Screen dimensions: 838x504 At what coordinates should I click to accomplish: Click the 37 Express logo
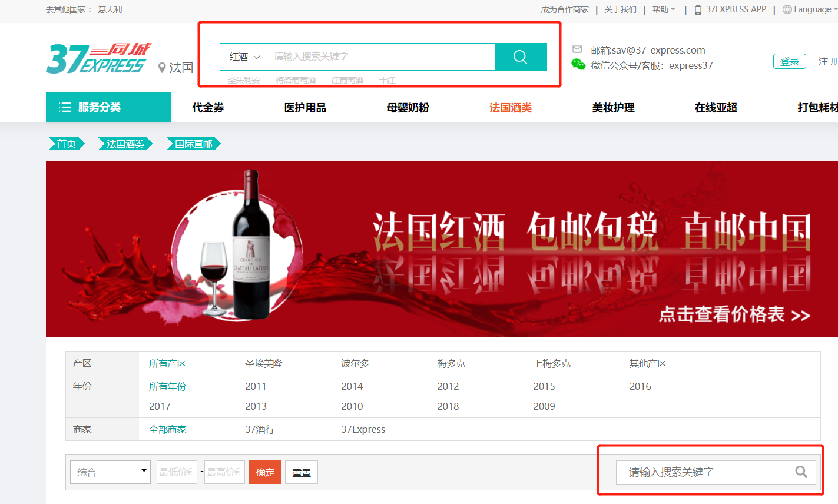(x=98, y=59)
